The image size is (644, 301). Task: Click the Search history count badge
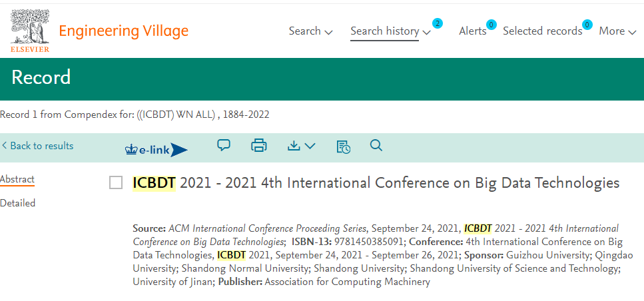coord(438,23)
